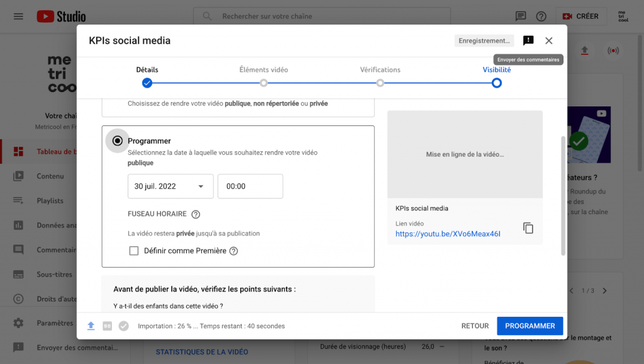Click the dialog vertical scrollbar

coord(563,196)
